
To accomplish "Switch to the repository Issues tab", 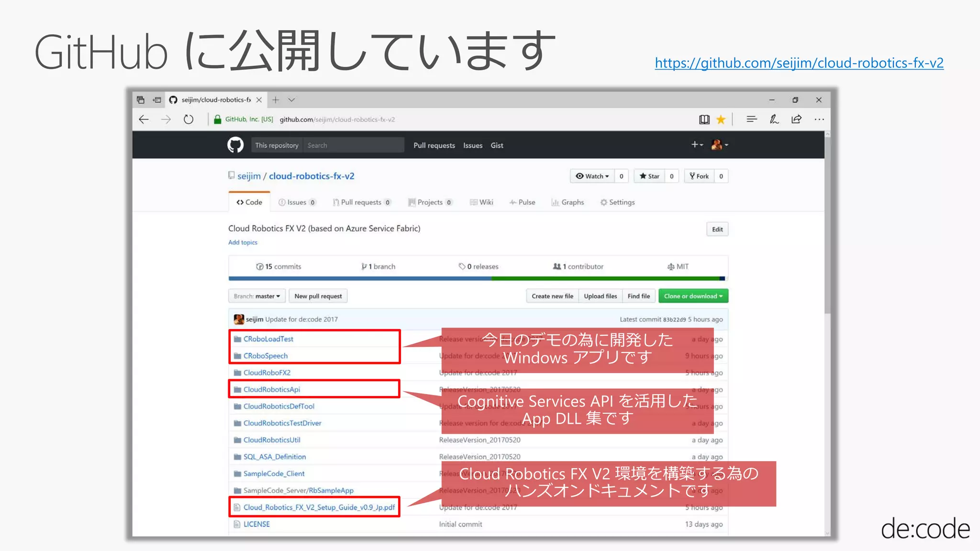I will coord(297,202).
